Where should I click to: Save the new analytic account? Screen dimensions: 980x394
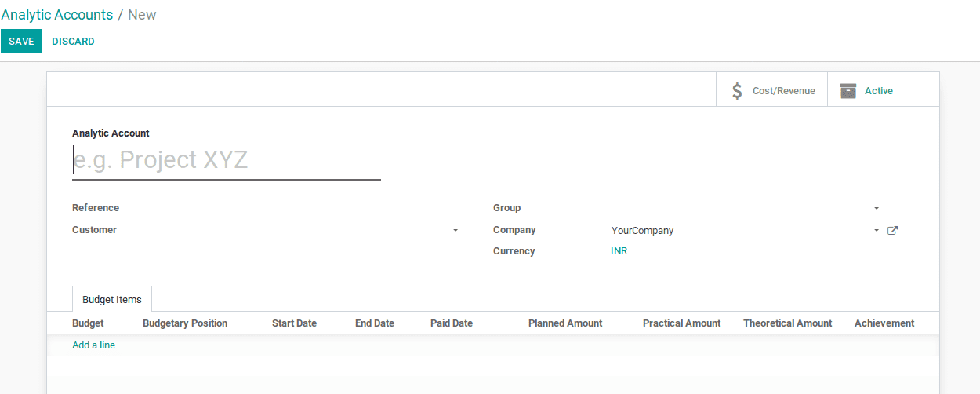click(x=21, y=42)
